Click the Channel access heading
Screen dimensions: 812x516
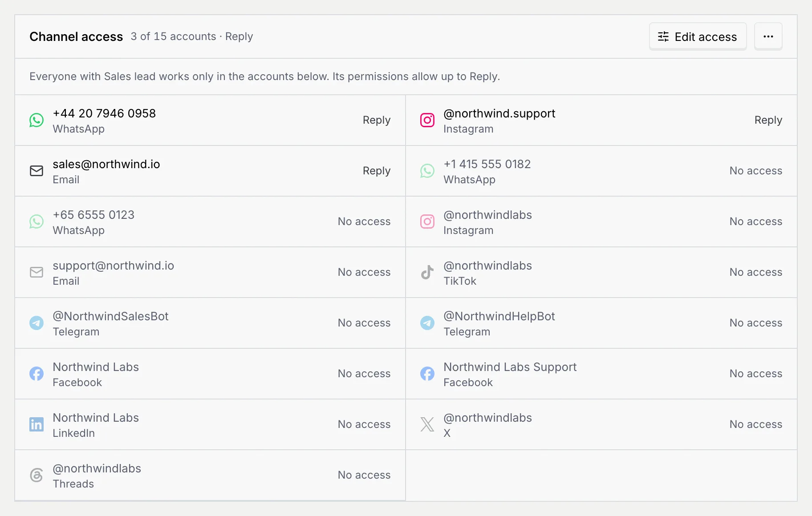tap(76, 36)
